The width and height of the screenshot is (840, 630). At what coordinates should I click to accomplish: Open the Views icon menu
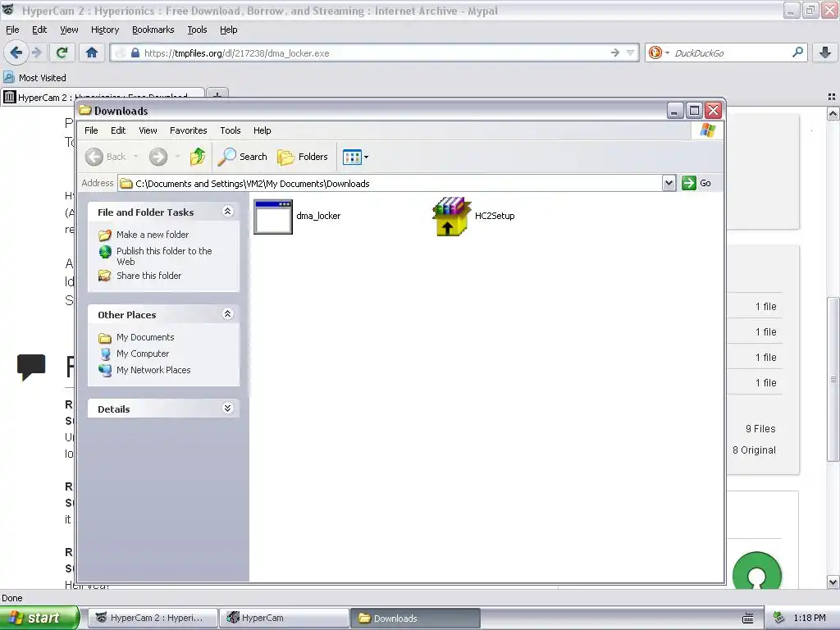click(355, 157)
